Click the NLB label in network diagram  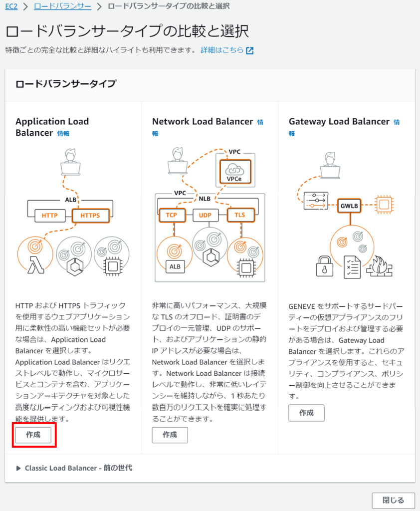(205, 199)
